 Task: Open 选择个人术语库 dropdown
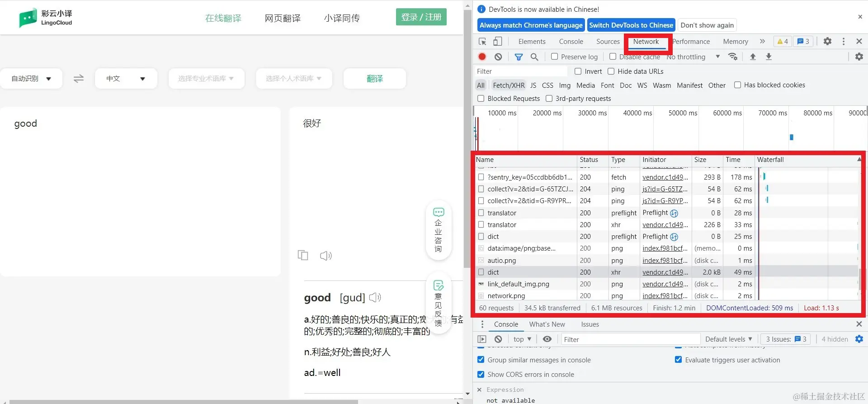[294, 78]
